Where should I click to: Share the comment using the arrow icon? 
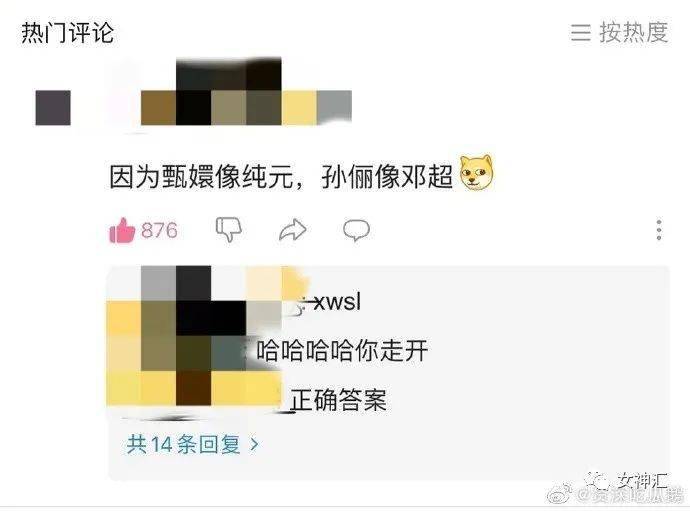[x=293, y=230]
